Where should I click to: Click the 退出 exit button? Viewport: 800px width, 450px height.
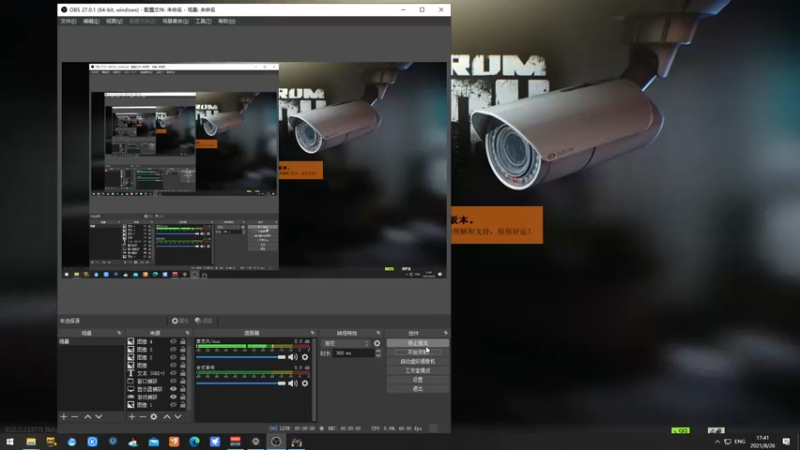pos(418,389)
